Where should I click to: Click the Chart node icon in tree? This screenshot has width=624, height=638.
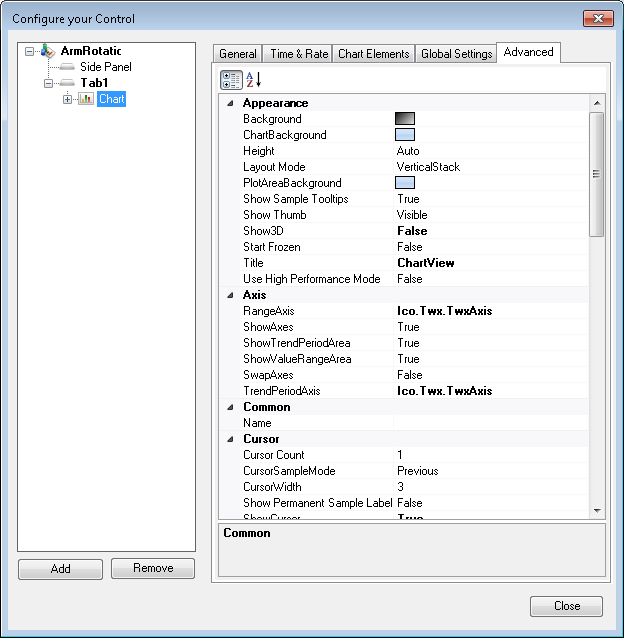click(86, 99)
